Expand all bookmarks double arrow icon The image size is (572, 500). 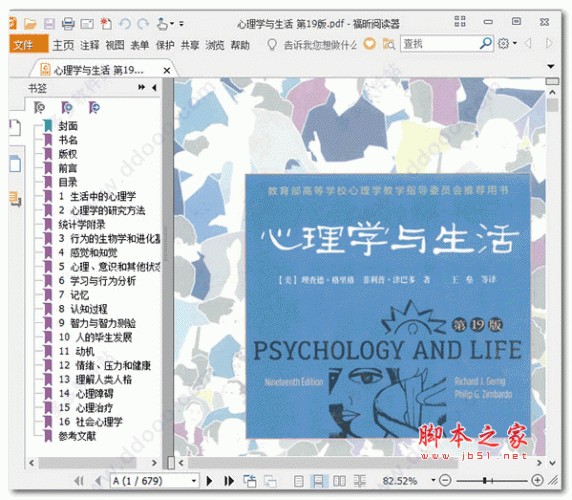[x=142, y=87]
